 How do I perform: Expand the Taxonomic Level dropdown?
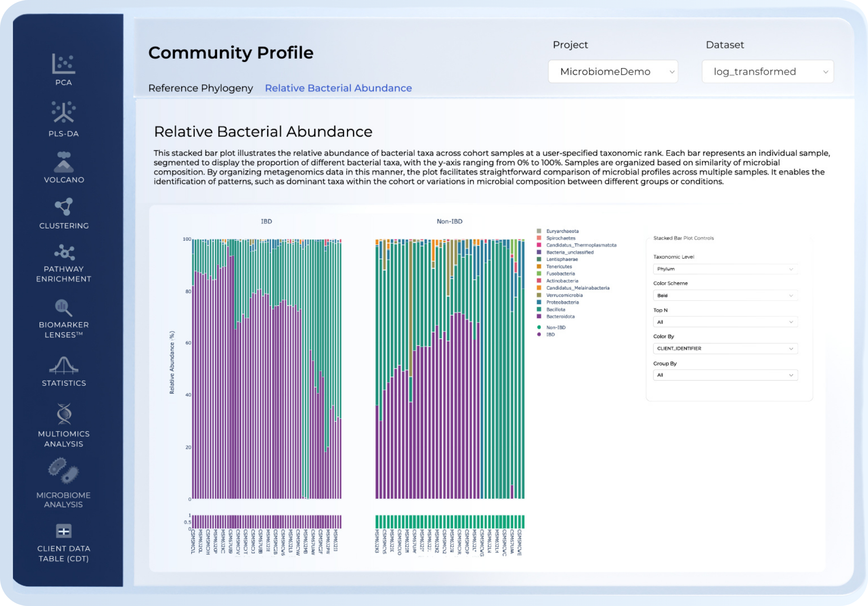click(725, 269)
